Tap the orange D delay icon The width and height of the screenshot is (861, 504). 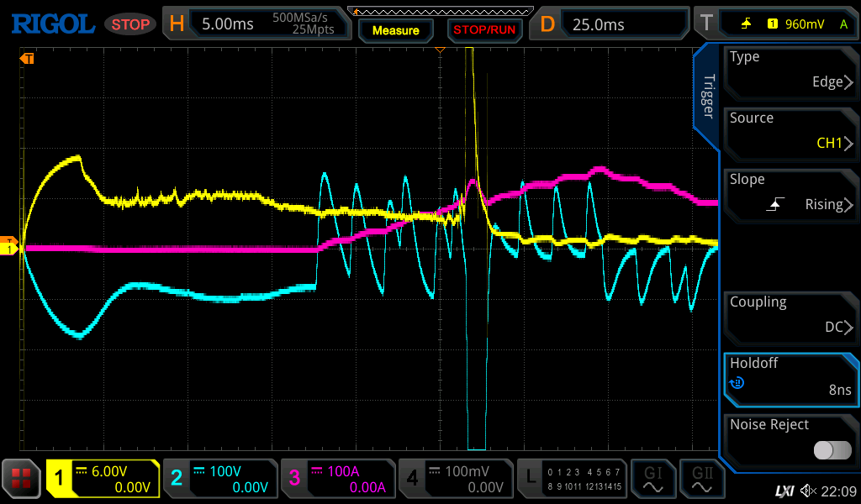[x=547, y=24]
